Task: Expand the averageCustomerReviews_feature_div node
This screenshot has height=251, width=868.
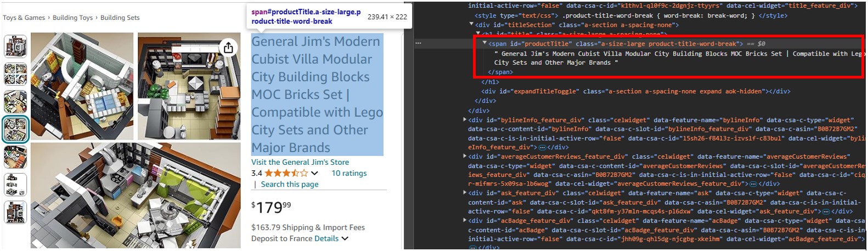Action: click(465, 157)
